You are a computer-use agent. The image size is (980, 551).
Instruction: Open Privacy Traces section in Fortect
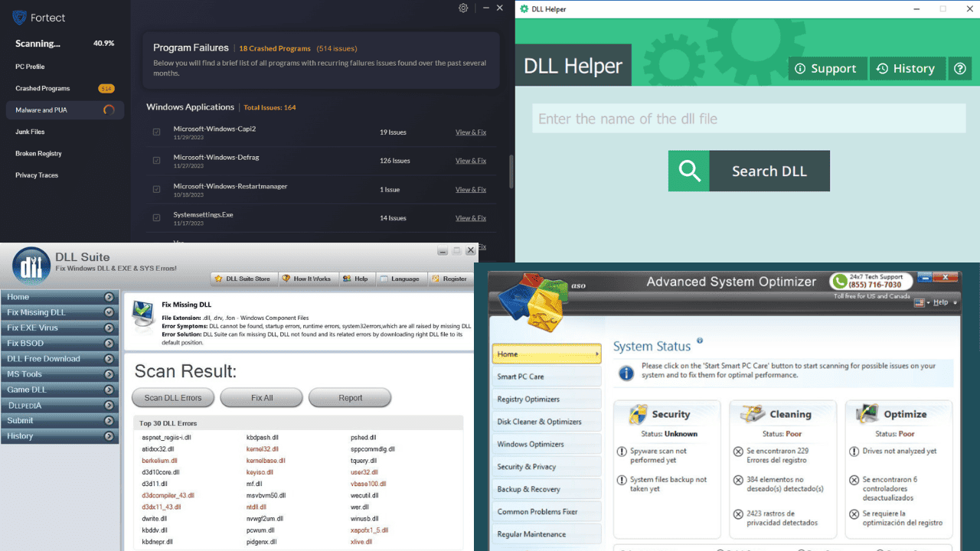pyautogui.click(x=37, y=175)
